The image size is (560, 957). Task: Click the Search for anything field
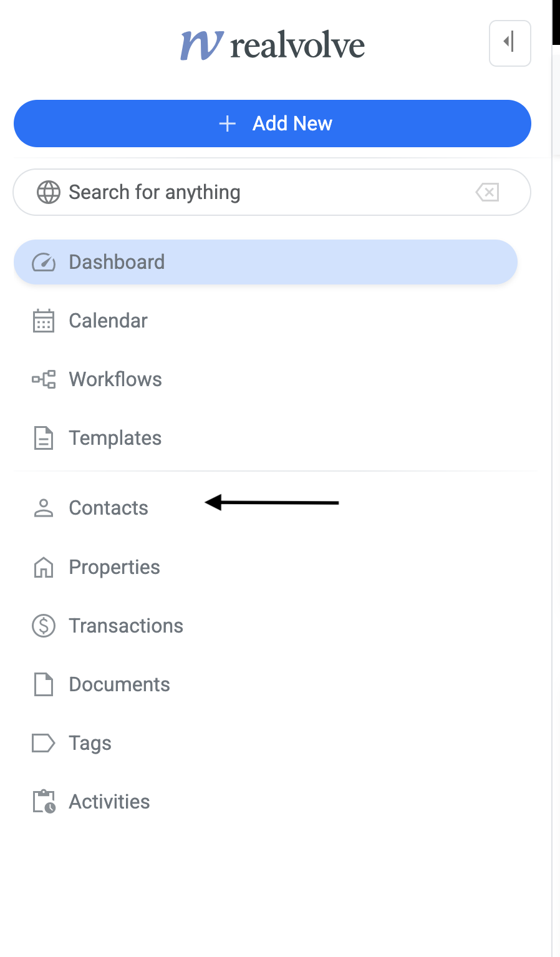coord(262,192)
